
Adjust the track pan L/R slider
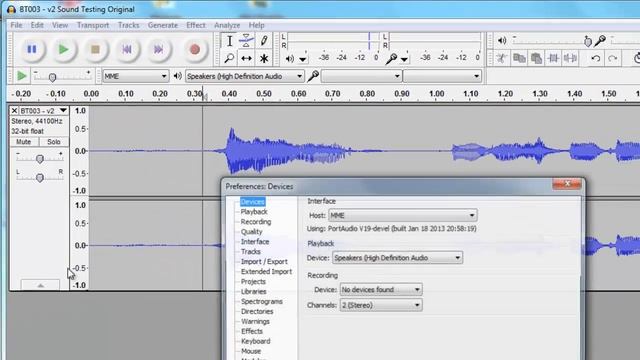(x=40, y=178)
